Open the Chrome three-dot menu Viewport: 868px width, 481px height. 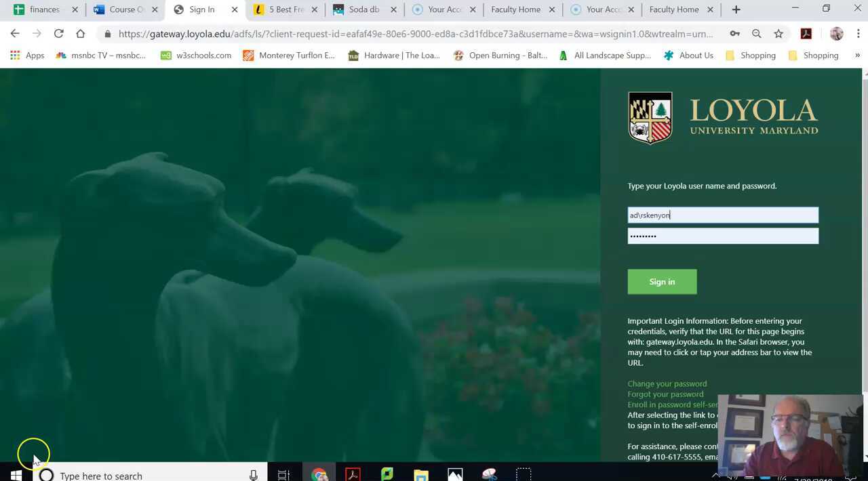858,34
